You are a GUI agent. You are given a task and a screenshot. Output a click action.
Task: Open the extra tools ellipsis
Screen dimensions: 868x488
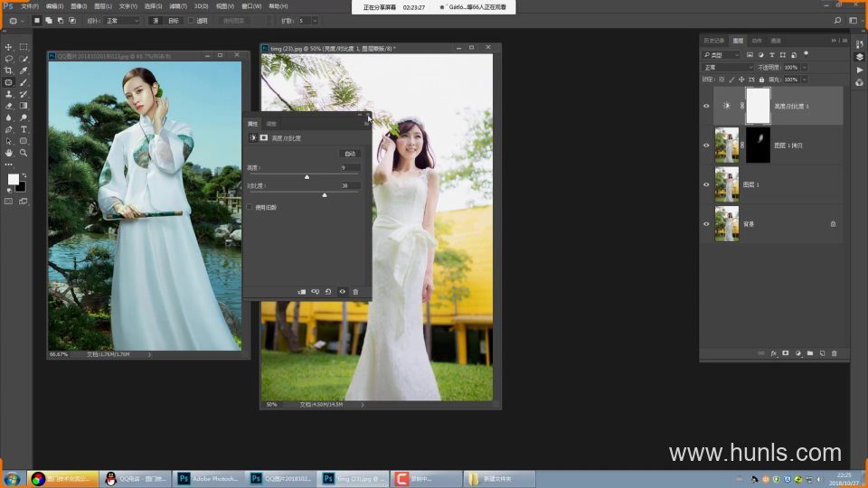coord(8,164)
